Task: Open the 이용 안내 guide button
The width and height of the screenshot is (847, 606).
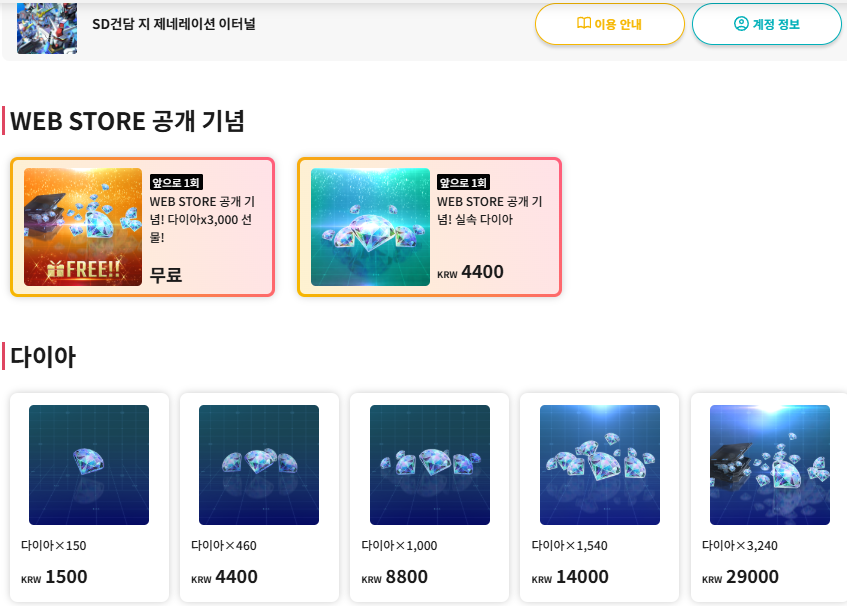Action: [x=610, y=24]
